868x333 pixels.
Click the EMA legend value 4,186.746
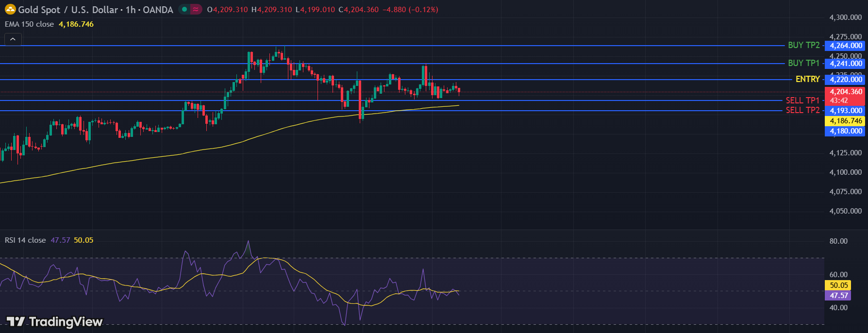pyautogui.click(x=76, y=24)
